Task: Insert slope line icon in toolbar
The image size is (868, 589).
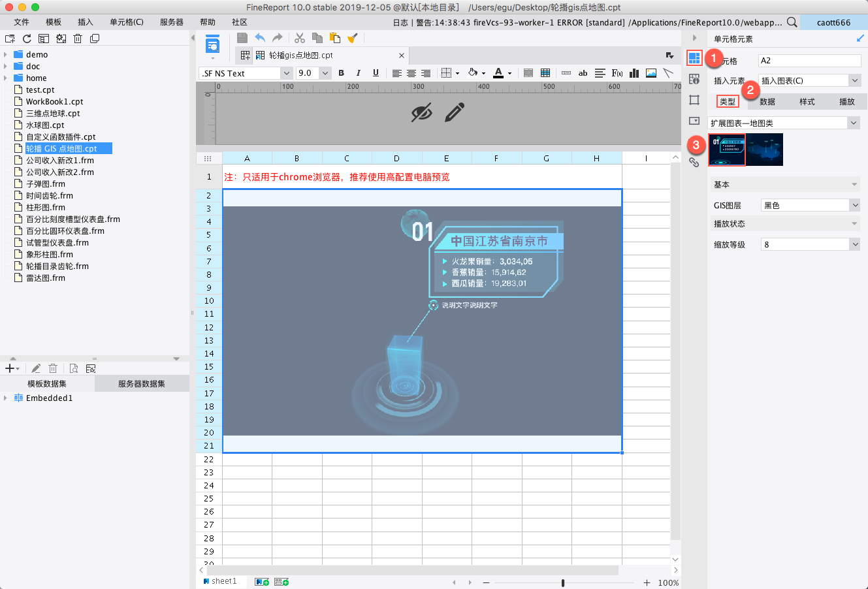Action: tap(668, 73)
